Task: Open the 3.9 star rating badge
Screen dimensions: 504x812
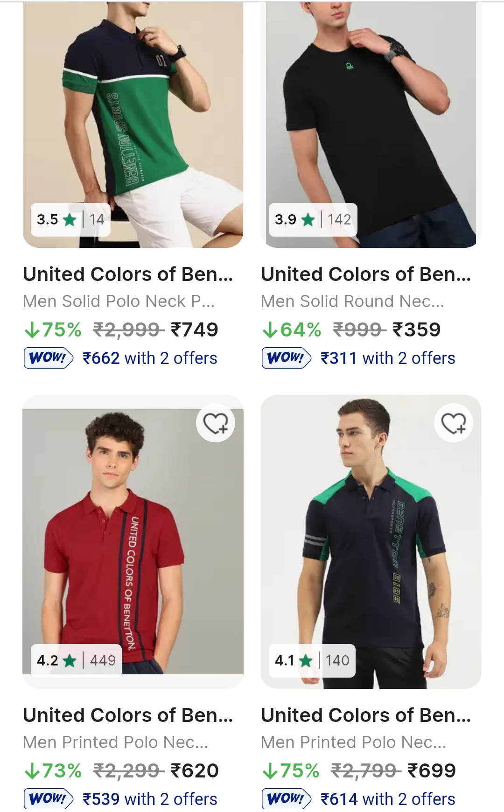Action: 313,219
